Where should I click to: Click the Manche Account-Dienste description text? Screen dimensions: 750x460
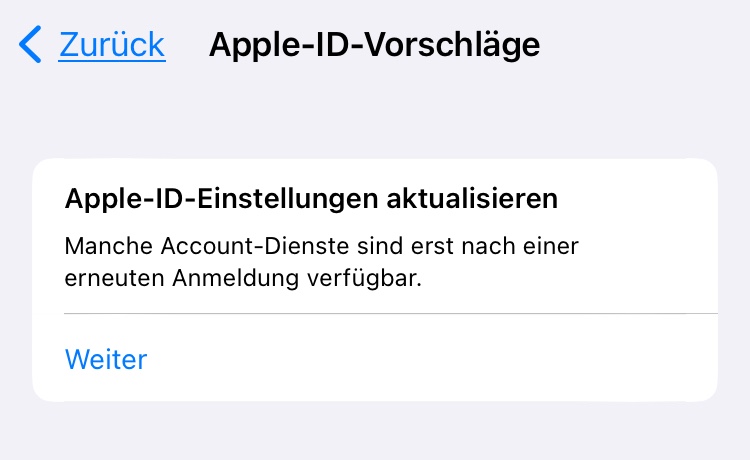[321, 262]
